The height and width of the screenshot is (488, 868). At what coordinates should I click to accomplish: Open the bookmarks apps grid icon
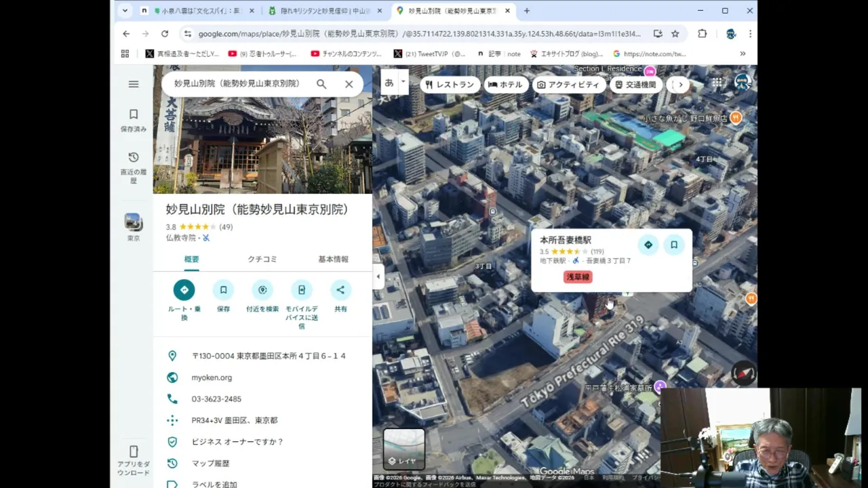[125, 54]
